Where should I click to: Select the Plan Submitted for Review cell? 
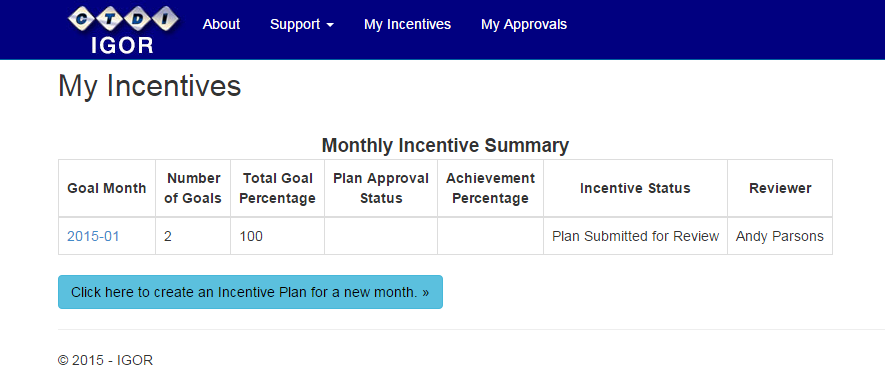coord(635,236)
